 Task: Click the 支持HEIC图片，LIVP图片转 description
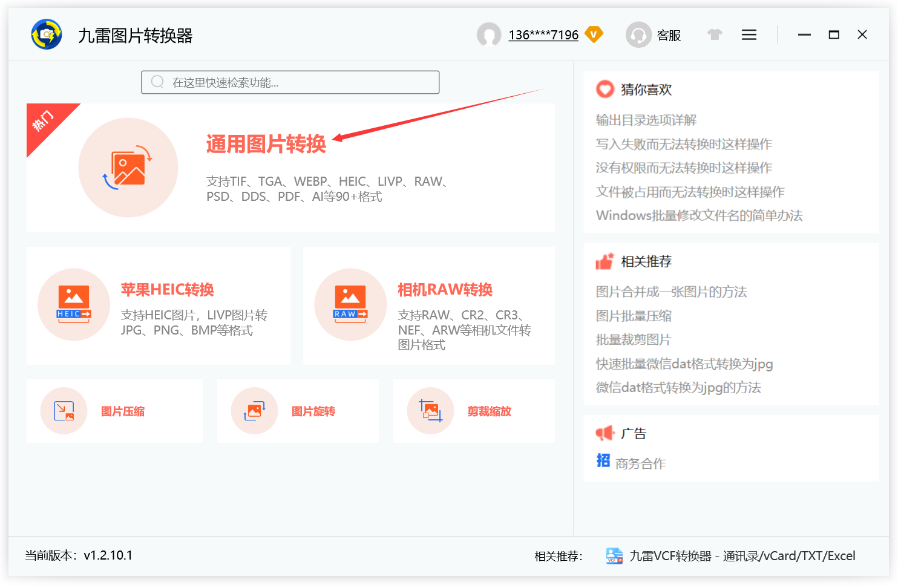click(194, 322)
